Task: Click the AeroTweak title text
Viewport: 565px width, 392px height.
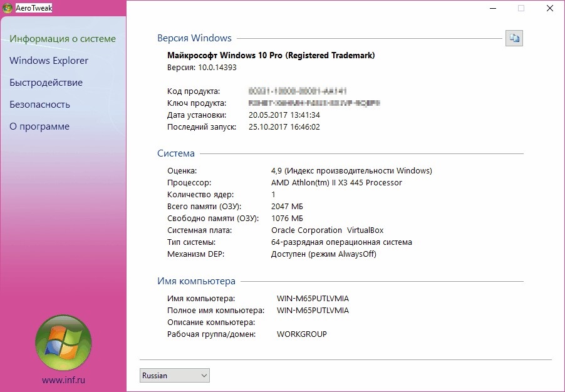Action: (x=34, y=8)
